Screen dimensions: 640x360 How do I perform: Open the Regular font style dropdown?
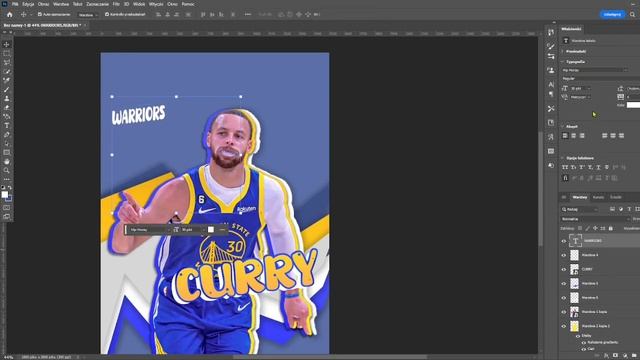pos(600,78)
